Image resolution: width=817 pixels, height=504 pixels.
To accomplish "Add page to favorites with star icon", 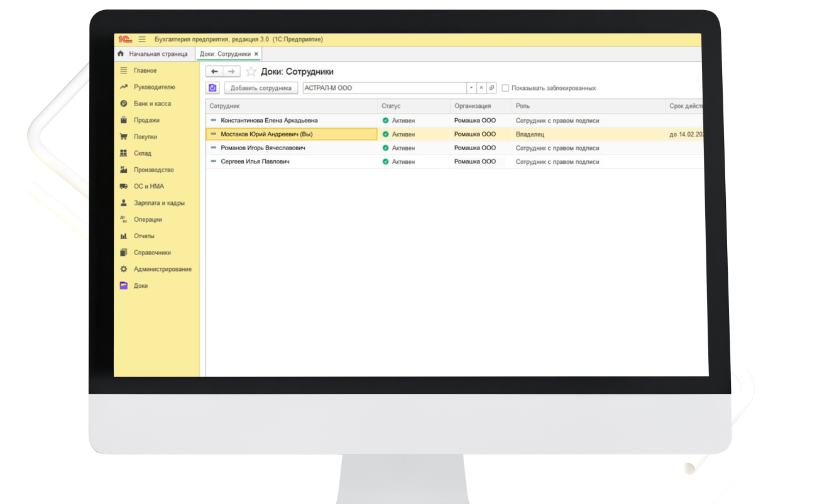I will tap(251, 72).
